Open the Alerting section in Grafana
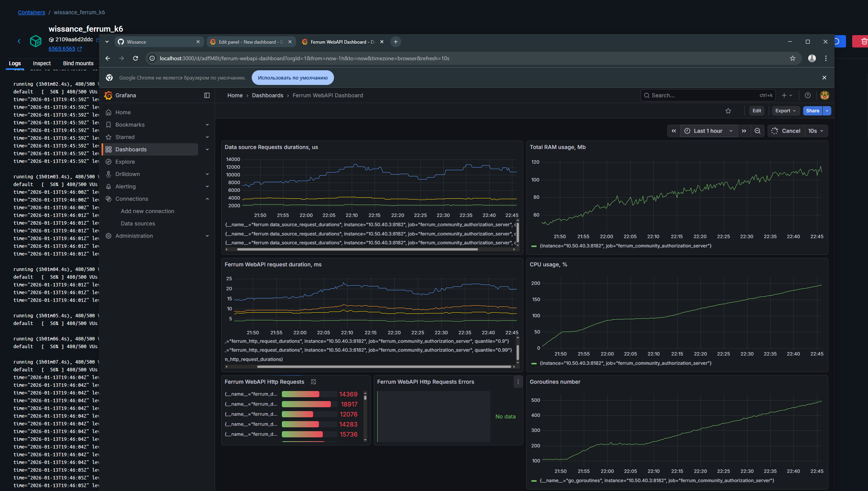Screen dimensions: 868x491 (x=125, y=186)
